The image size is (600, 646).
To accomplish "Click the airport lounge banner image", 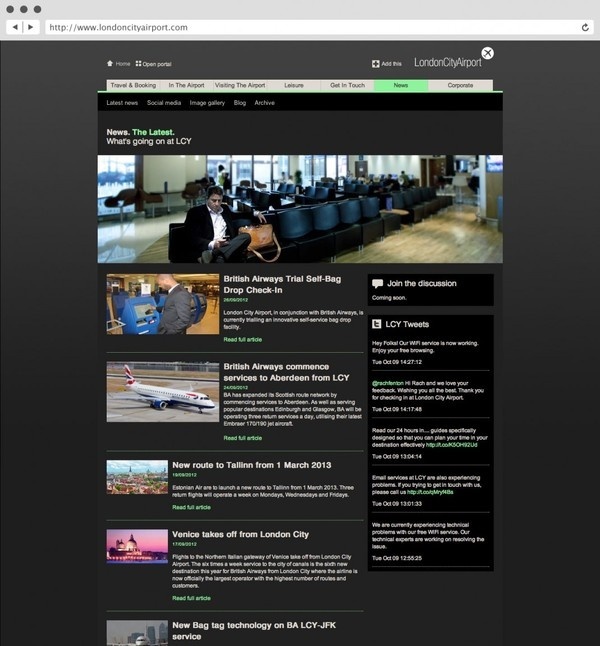I will [x=300, y=209].
